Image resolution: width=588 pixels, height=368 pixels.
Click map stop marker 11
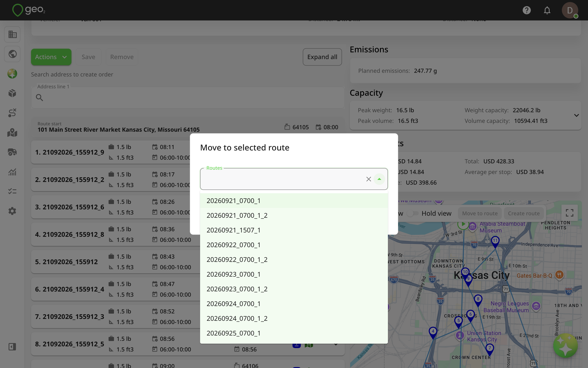pyautogui.click(x=495, y=241)
